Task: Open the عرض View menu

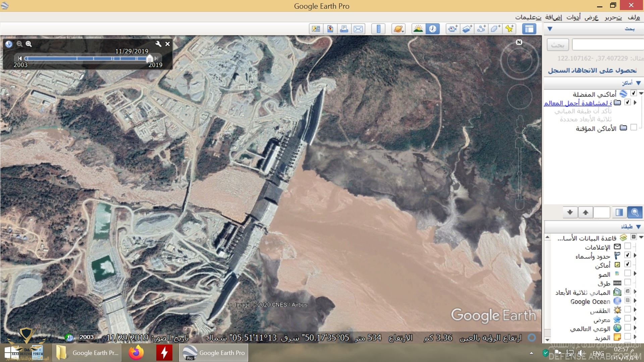Action: [591, 17]
